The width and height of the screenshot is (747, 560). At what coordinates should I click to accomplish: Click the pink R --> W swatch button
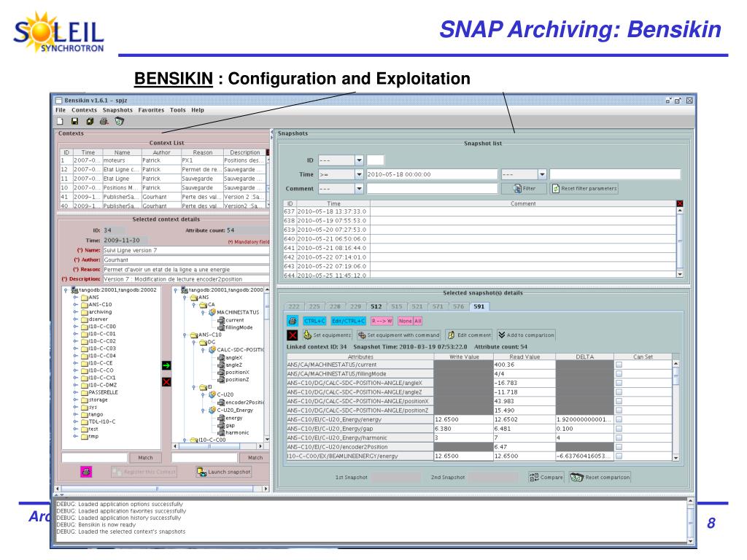[382, 321]
